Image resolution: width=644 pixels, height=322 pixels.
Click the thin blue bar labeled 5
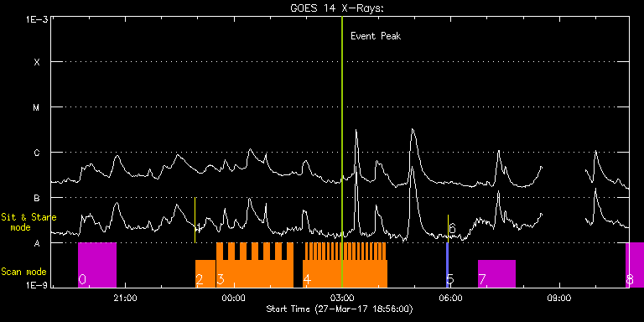447,265
